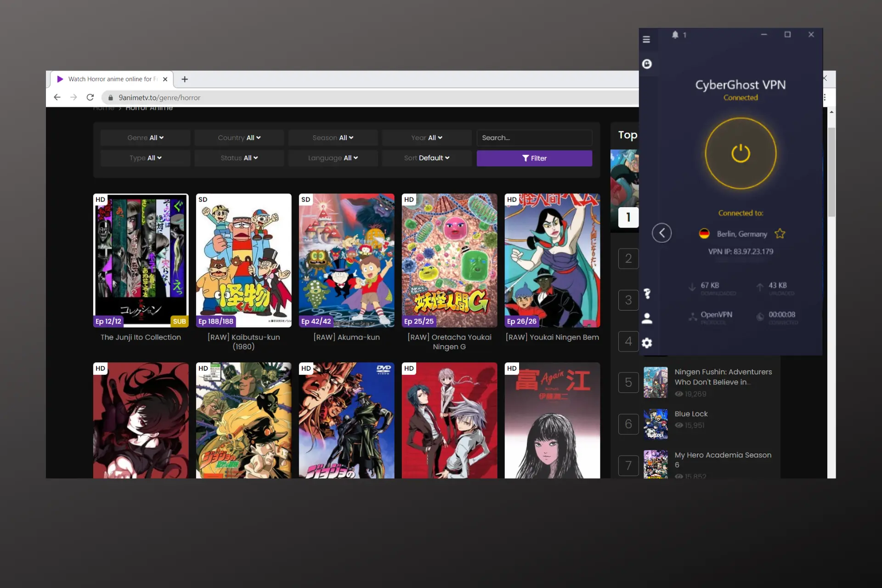Click the CyberGhost shield/account icon
This screenshot has width=882, height=588.
(647, 64)
